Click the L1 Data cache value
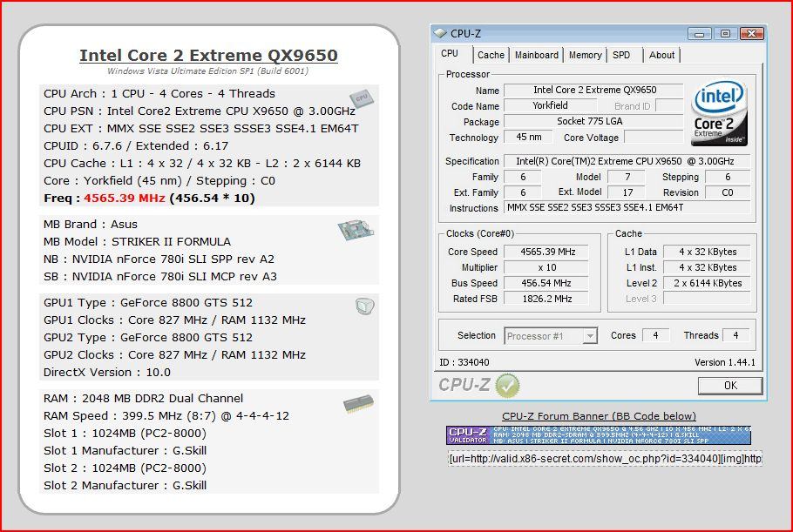 (707, 252)
